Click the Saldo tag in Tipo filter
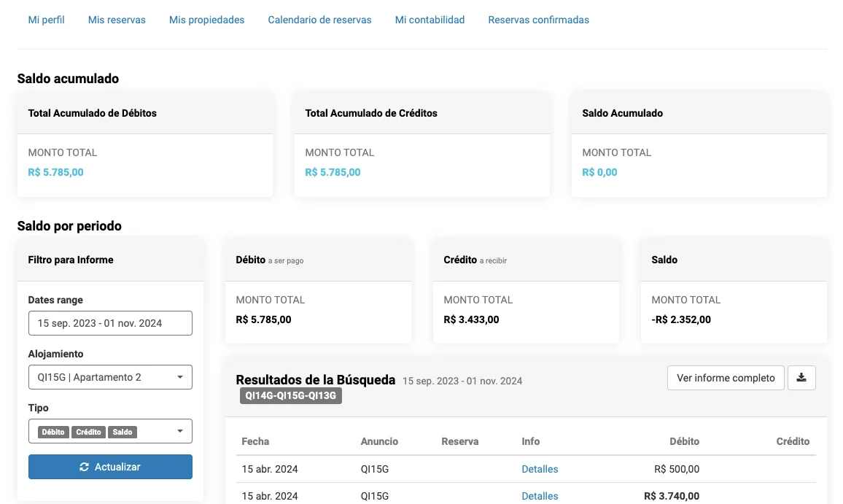This screenshot has width=843, height=504. (123, 432)
